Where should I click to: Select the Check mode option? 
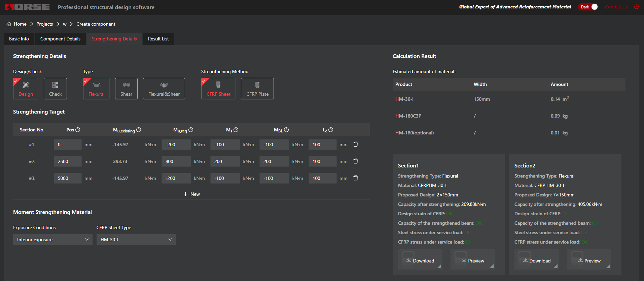(55, 89)
